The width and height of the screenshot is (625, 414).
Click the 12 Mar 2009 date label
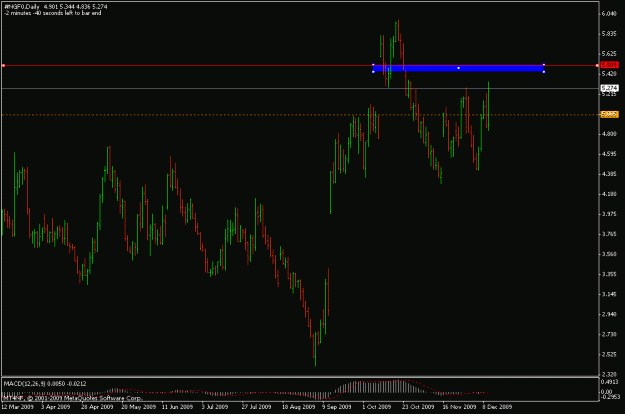click(18, 407)
